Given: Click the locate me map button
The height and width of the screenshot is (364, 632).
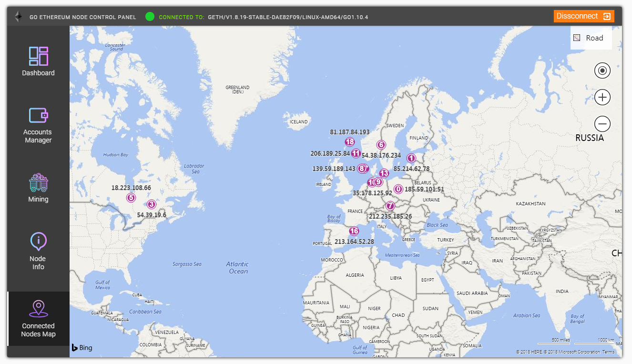Looking at the screenshot, I should [602, 71].
